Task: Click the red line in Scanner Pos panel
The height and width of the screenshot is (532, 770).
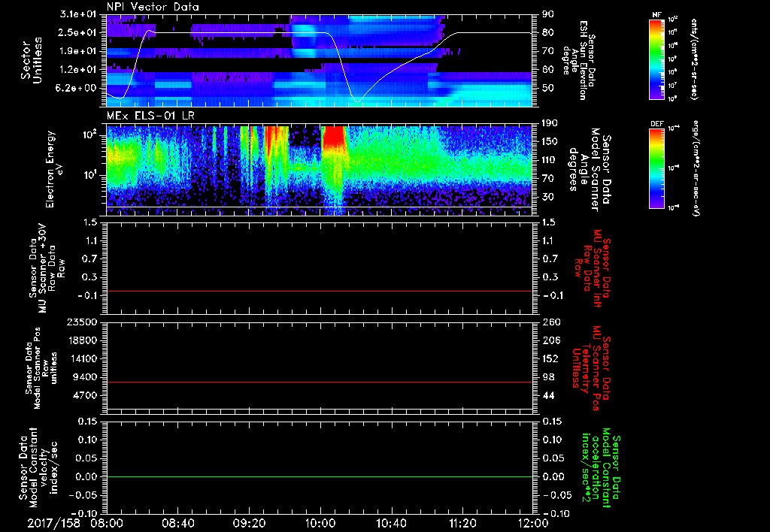Action: coord(319,382)
